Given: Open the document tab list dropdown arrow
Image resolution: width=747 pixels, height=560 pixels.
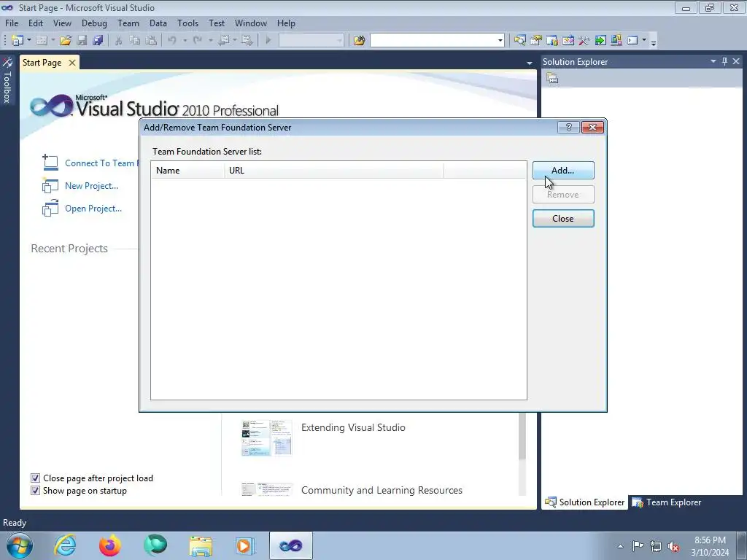Looking at the screenshot, I should tap(530, 63).
